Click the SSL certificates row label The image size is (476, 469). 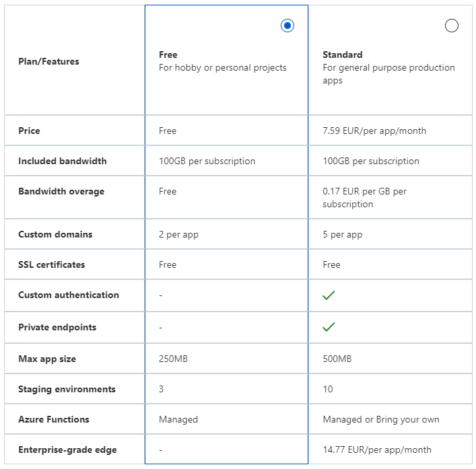[x=52, y=264]
